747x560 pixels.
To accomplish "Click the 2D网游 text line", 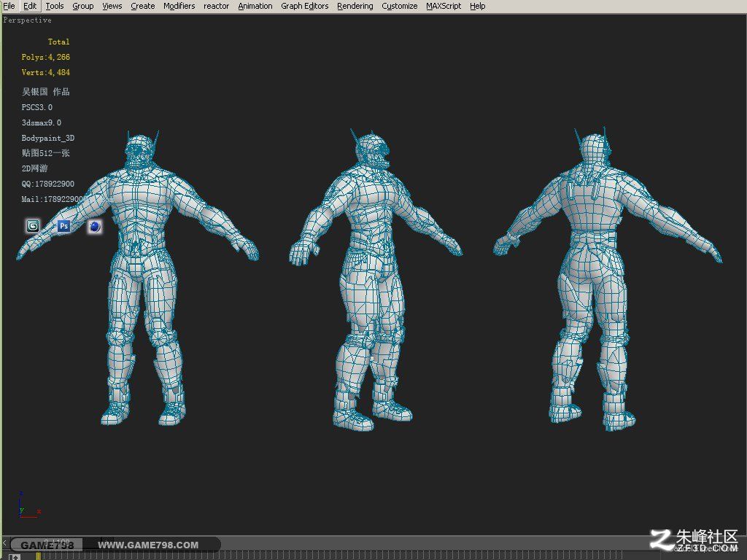I will 34,168.
